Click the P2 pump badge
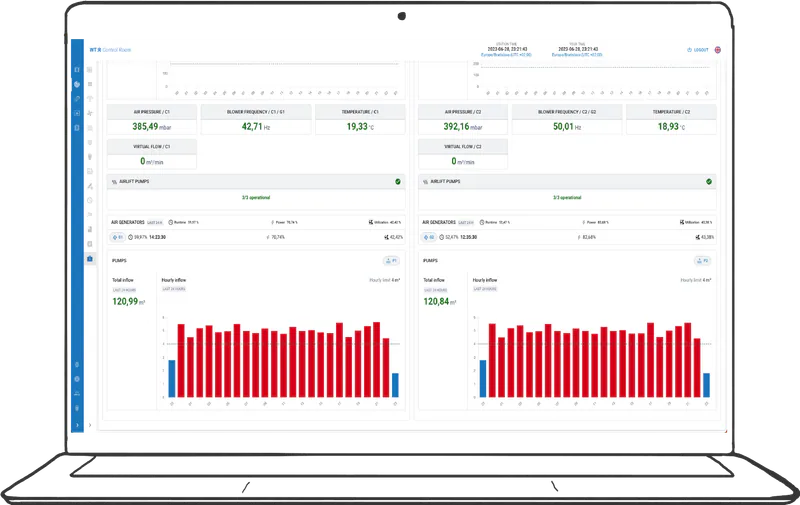 click(x=703, y=260)
